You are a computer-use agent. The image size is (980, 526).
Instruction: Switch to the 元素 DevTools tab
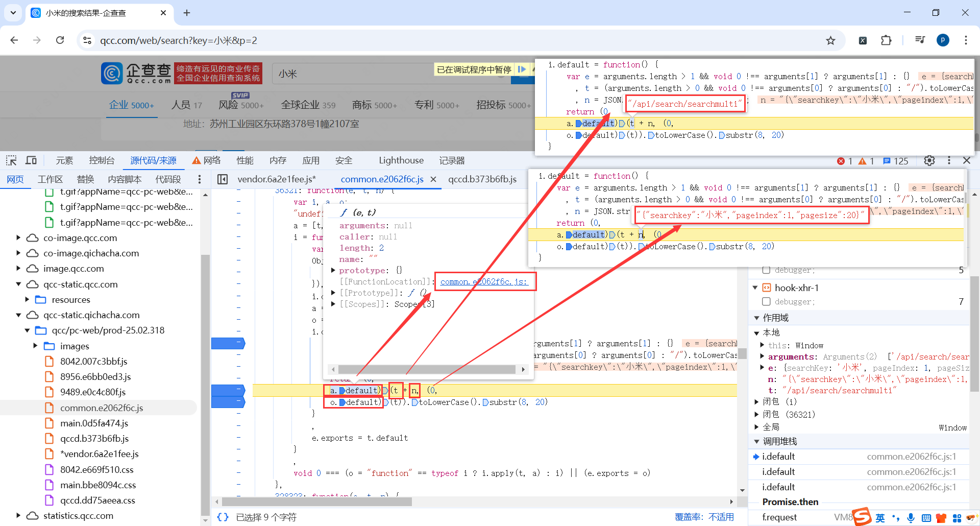(64, 160)
